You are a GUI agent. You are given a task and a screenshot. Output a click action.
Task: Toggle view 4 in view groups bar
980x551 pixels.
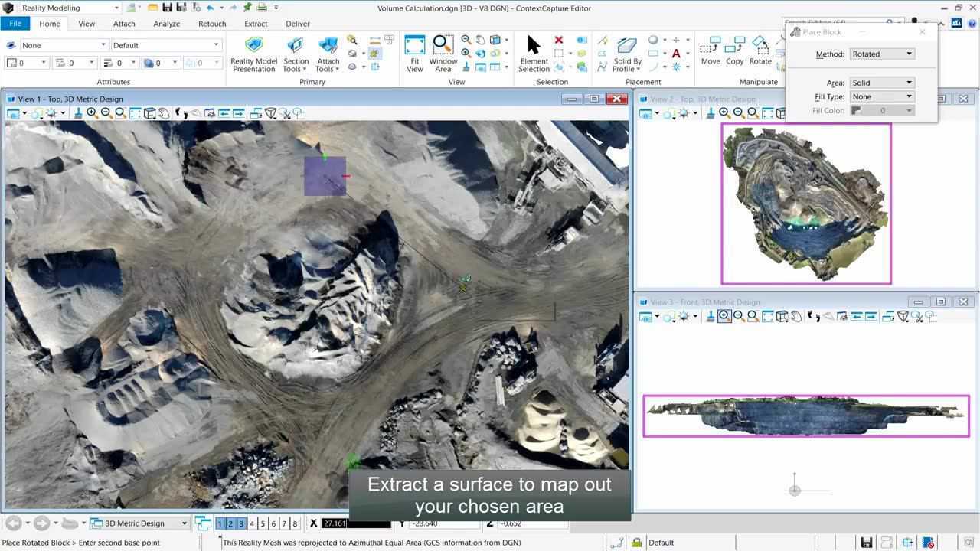pyautogui.click(x=252, y=523)
